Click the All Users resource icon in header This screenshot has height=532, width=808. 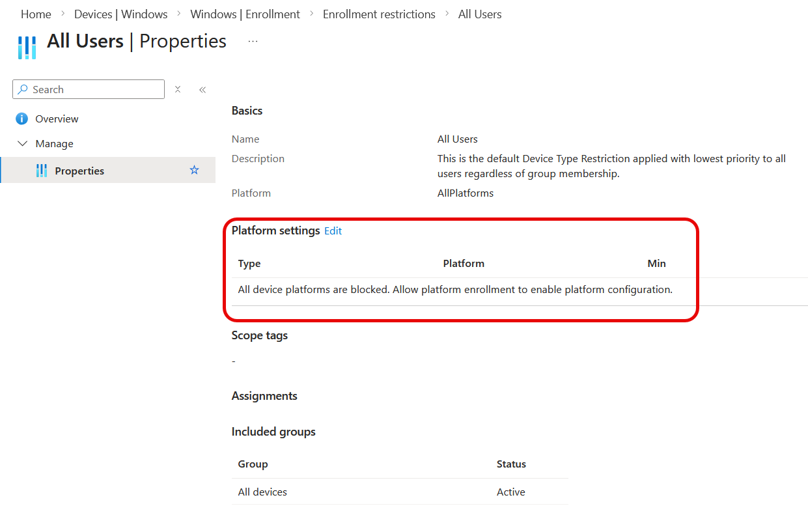point(27,48)
